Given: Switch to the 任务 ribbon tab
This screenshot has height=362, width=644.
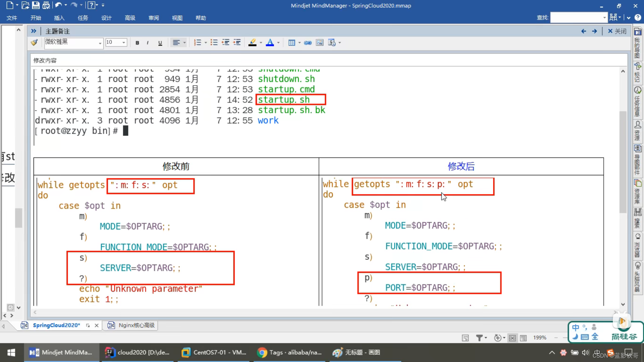Looking at the screenshot, I should pyautogui.click(x=83, y=18).
